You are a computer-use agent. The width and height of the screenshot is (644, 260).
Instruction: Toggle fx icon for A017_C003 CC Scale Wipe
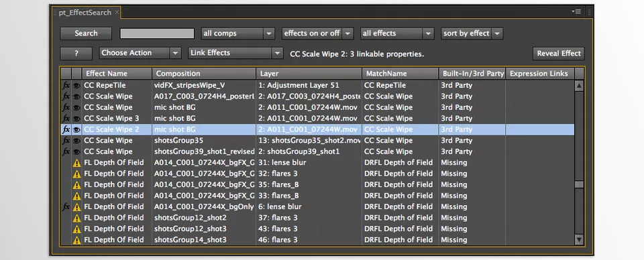pos(66,96)
